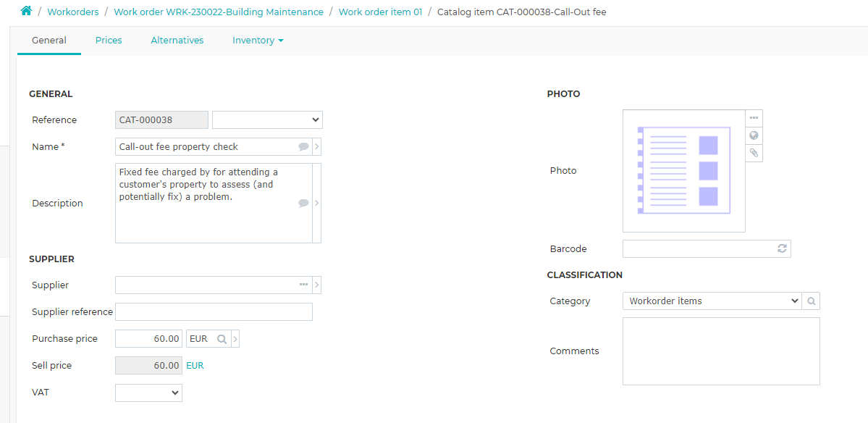Expand the Category dropdown showing Workorder items
868x423 pixels.
click(x=712, y=301)
